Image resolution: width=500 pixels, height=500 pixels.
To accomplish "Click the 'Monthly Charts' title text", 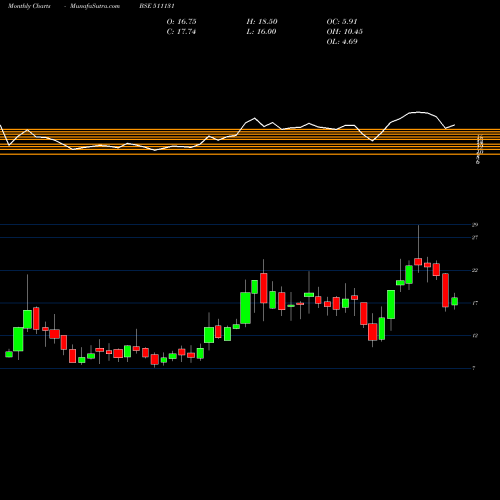I will [29, 6].
